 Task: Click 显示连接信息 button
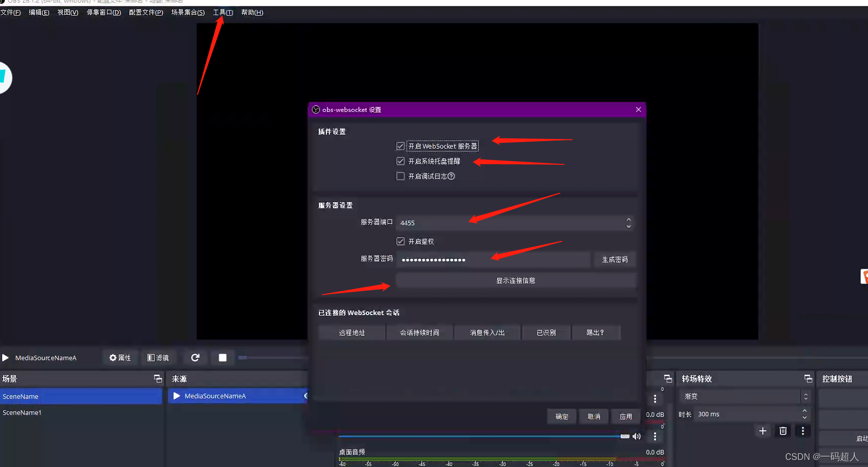pos(516,281)
